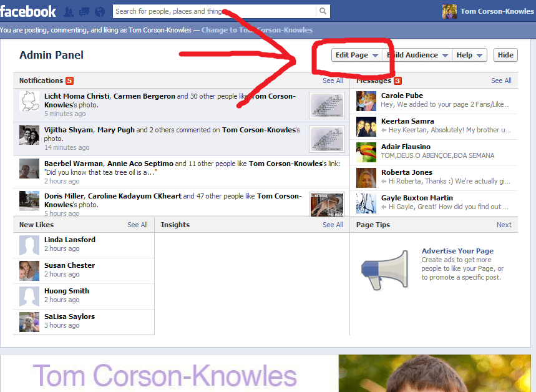Screen dimensions: 536x392
Task: Click See All for New Likes
Action: click(137, 225)
